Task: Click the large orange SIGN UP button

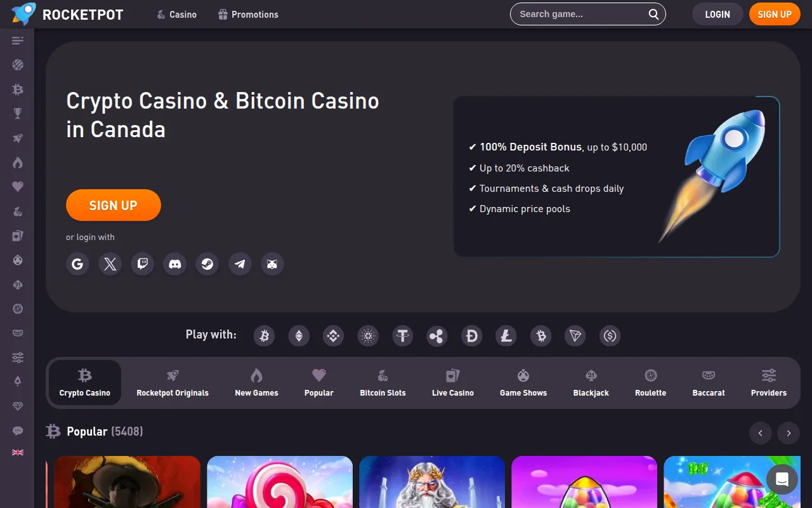Action: click(x=114, y=205)
